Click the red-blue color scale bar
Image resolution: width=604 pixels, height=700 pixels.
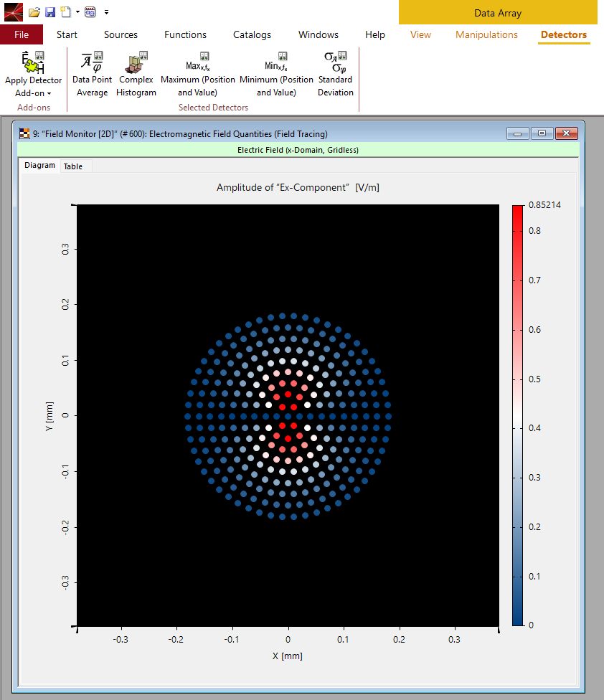[x=518, y=415]
